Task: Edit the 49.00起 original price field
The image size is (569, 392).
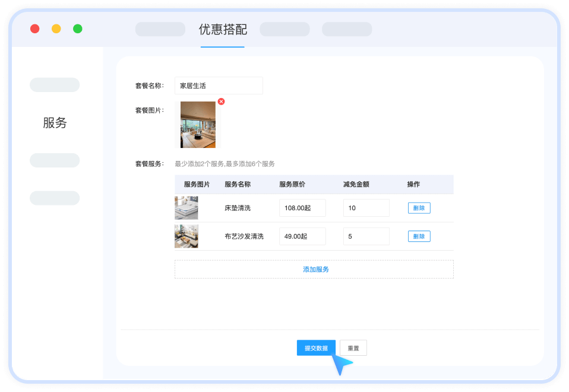Action: [302, 236]
